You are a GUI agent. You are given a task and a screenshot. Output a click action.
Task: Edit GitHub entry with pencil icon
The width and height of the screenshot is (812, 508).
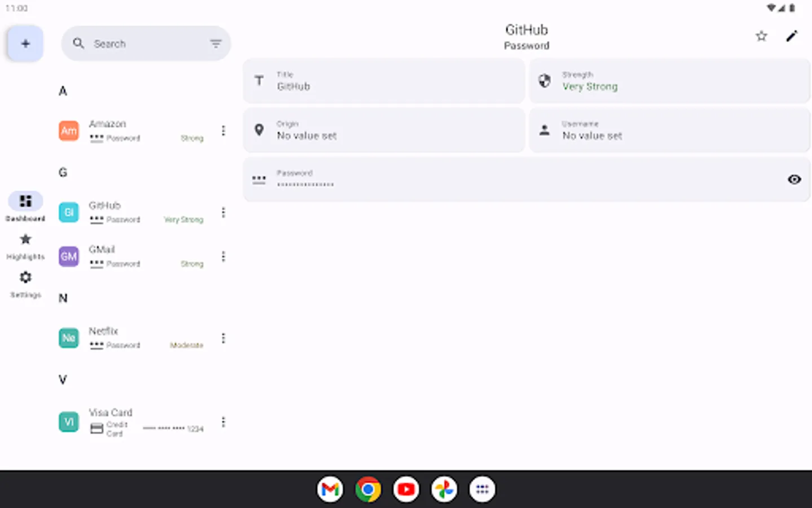point(792,36)
